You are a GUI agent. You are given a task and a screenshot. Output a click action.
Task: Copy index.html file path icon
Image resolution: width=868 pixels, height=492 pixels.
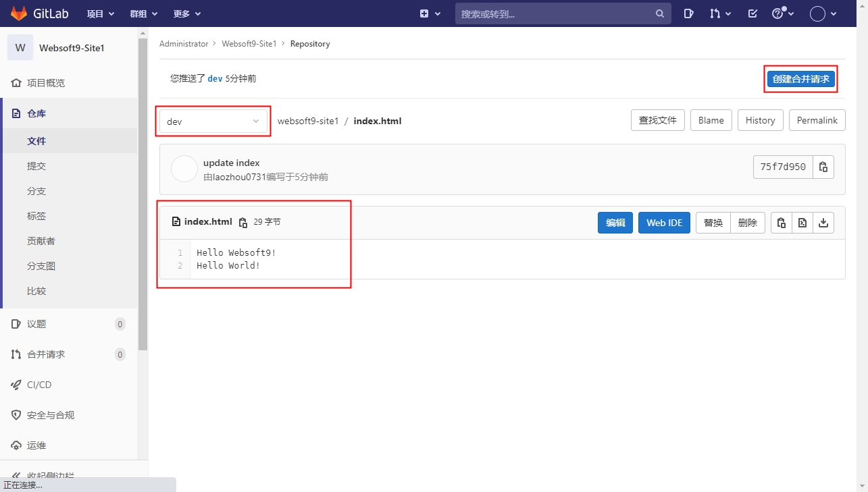243,222
